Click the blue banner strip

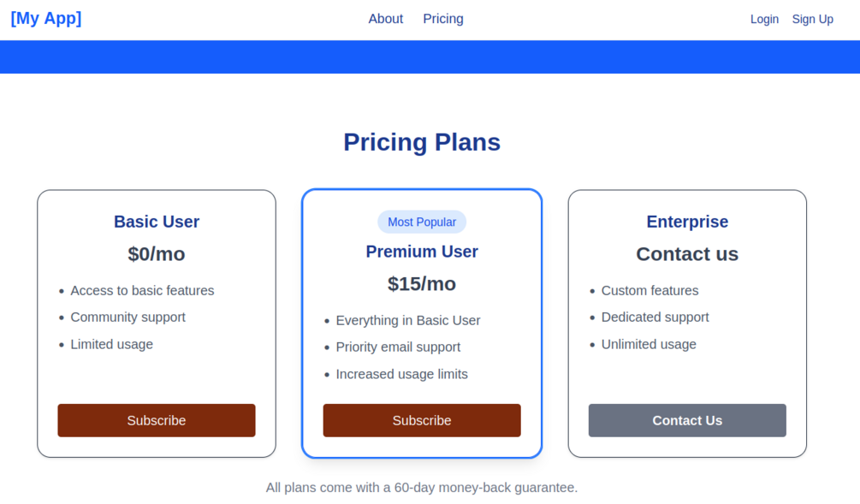tap(430, 56)
